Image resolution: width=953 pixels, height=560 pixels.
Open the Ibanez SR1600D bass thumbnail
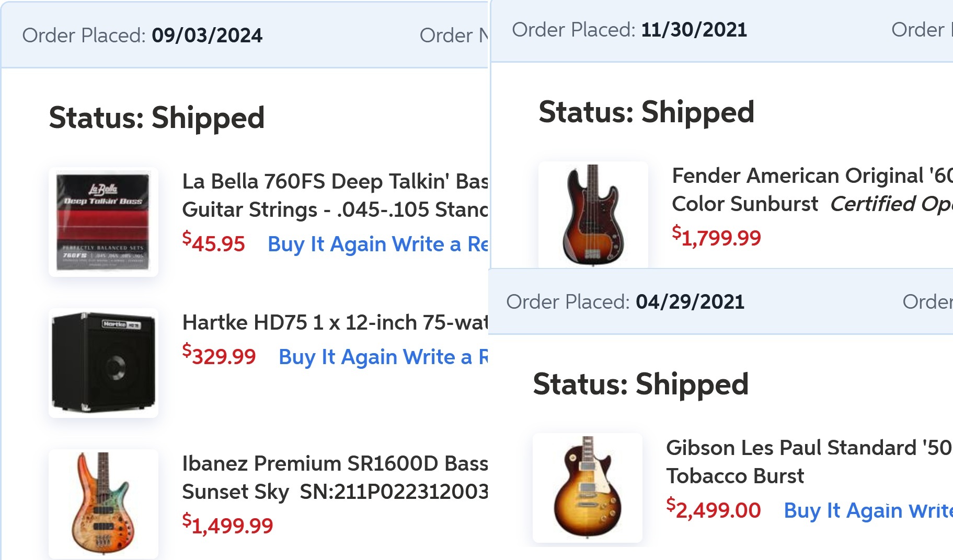[104, 503]
